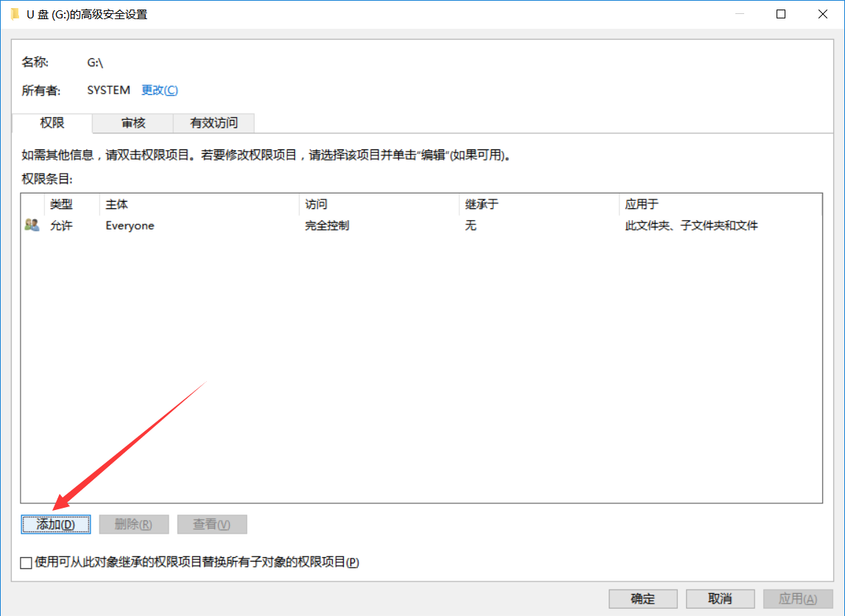
Task: Click the G:\ name value
Action: [x=95, y=63]
